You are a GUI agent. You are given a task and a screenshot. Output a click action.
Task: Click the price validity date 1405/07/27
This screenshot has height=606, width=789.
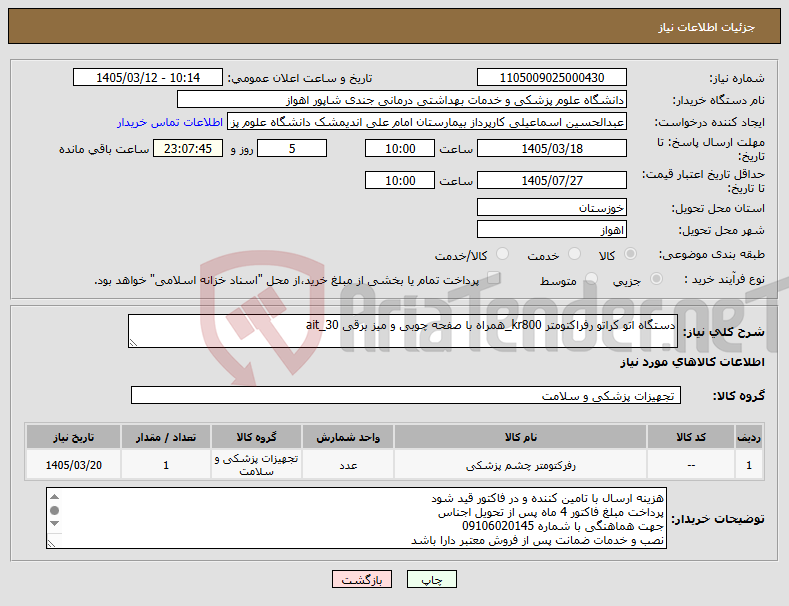tap(551, 180)
